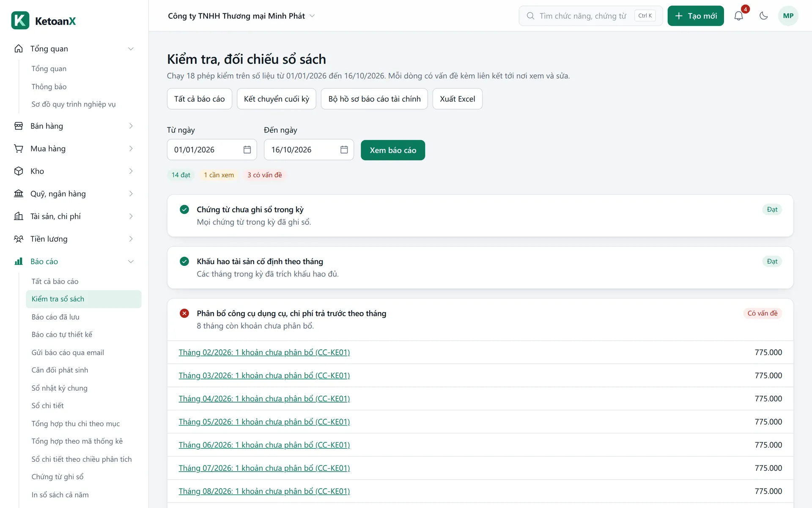Click the search magnifier icon
The height and width of the screenshot is (508, 812).
coord(530,16)
